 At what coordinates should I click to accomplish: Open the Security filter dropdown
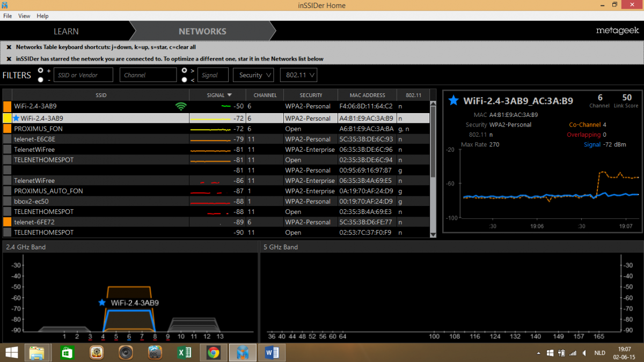[x=253, y=75]
